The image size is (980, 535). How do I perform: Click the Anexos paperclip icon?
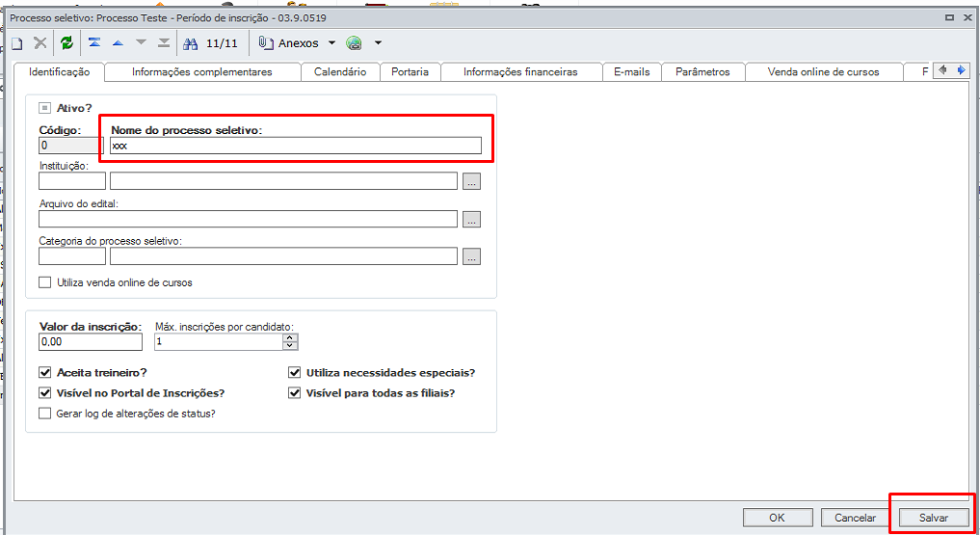[x=266, y=42]
